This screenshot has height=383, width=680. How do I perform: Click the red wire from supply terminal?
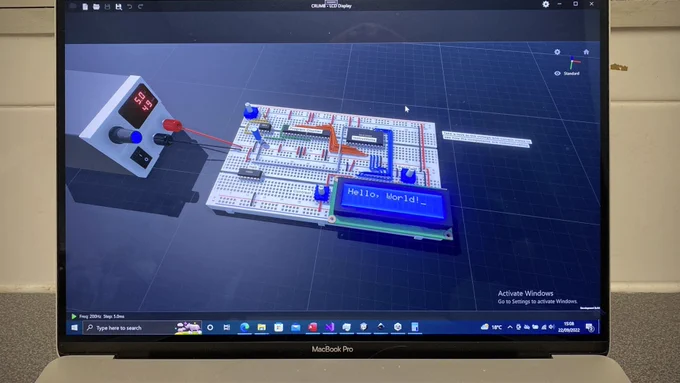tap(212, 137)
